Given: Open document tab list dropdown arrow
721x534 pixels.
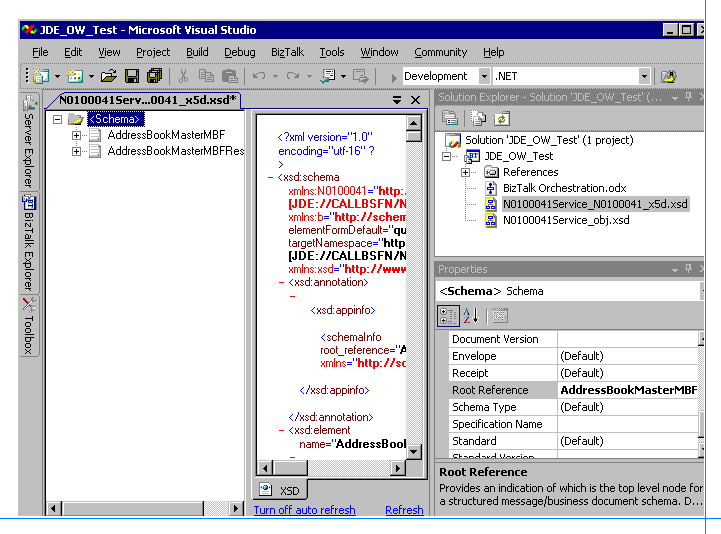Looking at the screenshot, I should coord(397,100).
